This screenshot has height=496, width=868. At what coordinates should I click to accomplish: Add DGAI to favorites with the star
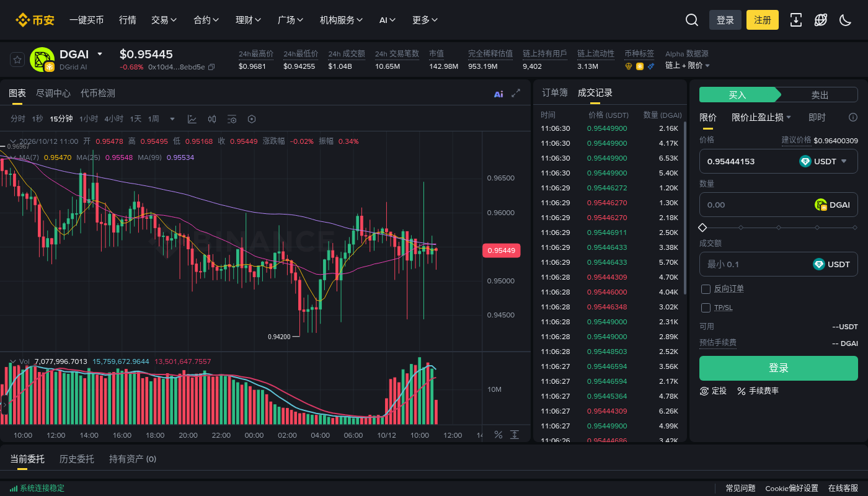click(17, 60)
